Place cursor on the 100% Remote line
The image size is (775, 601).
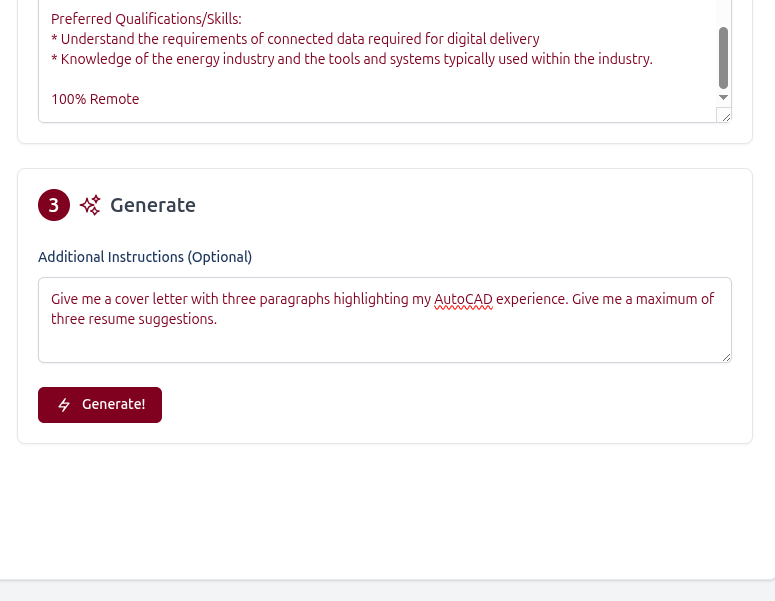tap(95, 99)
